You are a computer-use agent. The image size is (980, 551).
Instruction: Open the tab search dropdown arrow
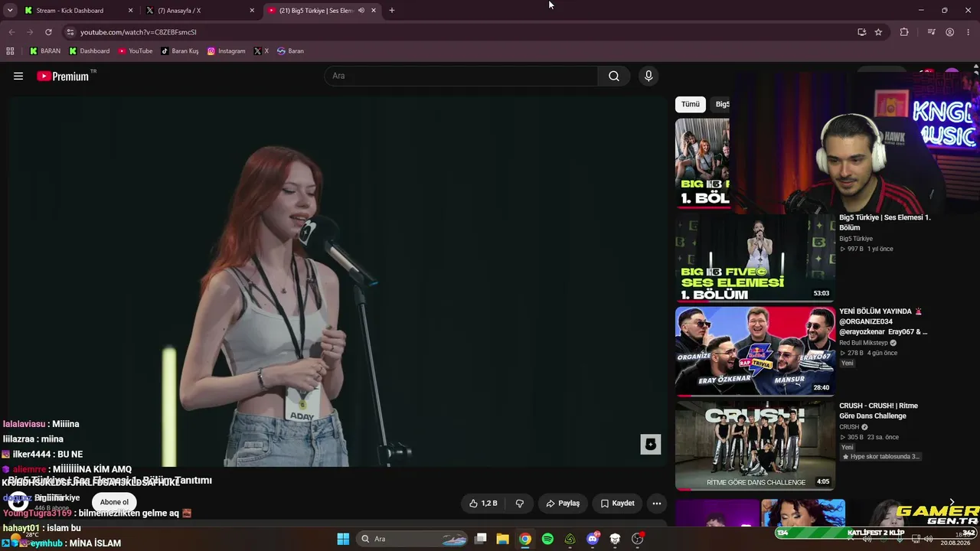pos(10,11)
